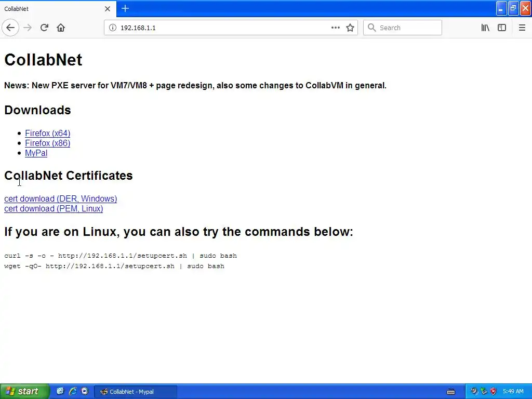The width and height of the screenshot is (532, 399).
Task: Click the network connection tray icon
Action: [x=484, y=391]
